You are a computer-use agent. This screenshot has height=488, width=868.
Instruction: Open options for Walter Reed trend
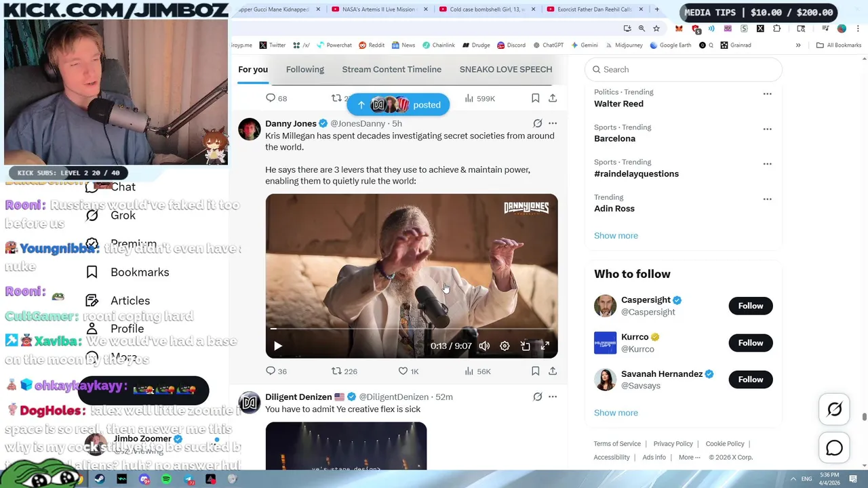767,94
